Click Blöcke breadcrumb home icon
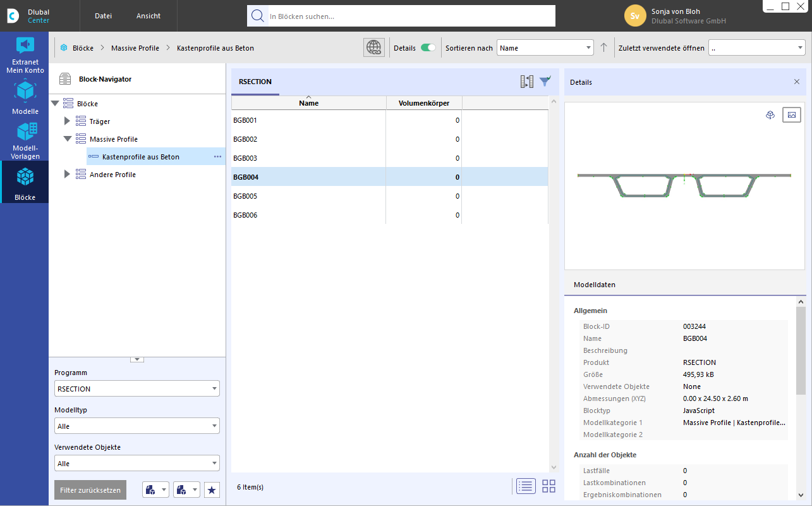This screenshot has width=812, height=506. pos(64,48)
